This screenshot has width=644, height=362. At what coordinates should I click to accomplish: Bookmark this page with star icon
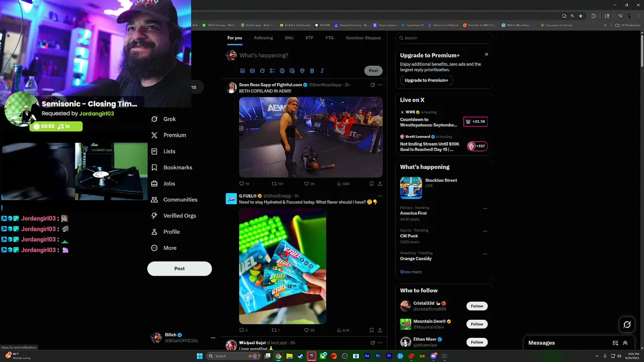[x=581, y=16]
